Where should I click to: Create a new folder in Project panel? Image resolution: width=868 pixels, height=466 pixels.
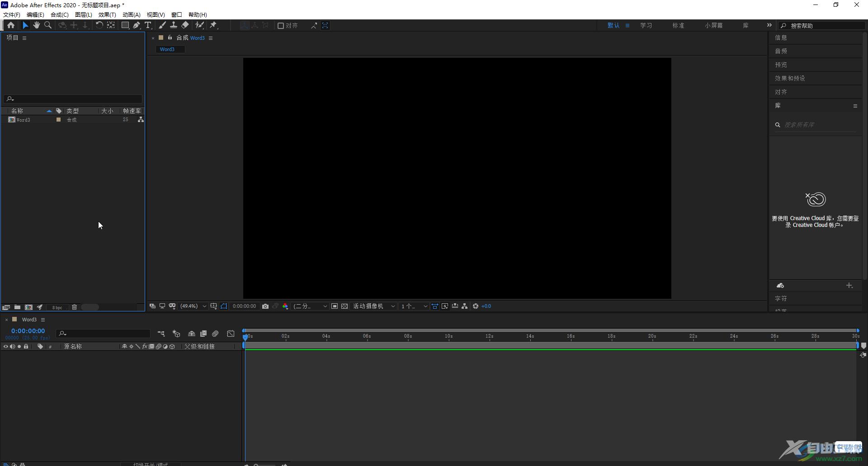17,307
